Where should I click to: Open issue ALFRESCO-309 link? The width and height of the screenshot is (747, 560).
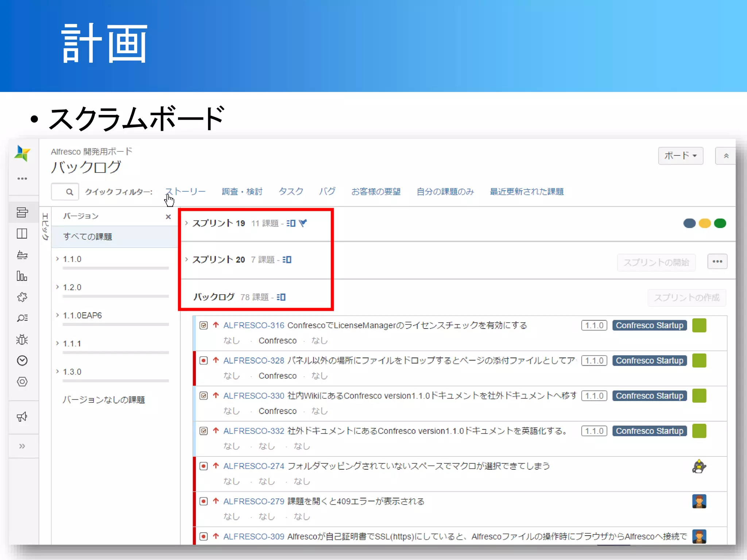(253, 536)
